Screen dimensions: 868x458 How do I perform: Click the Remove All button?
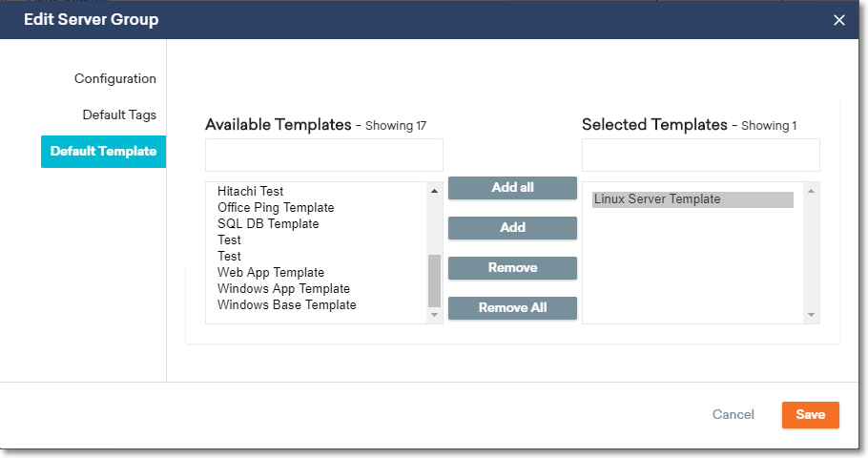(x=512, y=307)
